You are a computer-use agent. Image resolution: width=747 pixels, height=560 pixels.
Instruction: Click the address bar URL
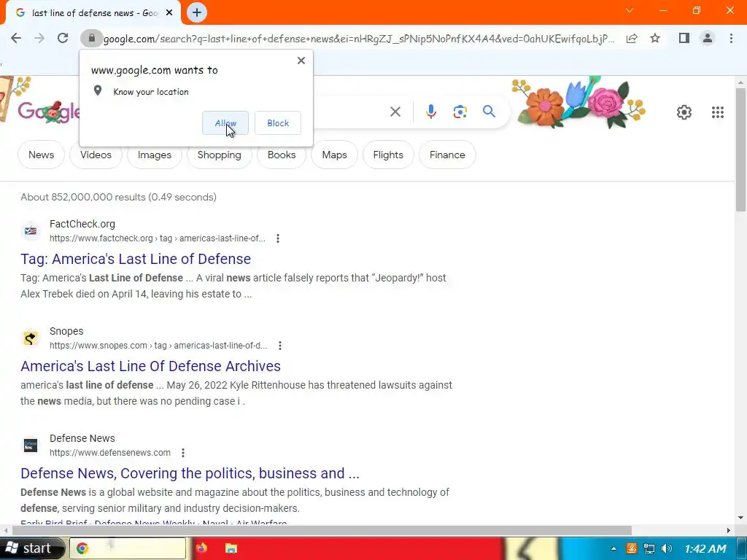click(359, 39)
